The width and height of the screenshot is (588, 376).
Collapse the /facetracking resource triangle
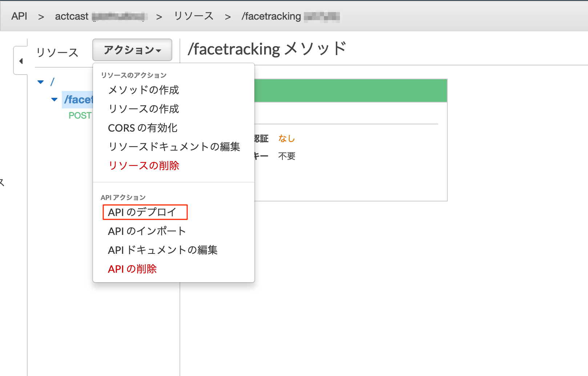click(x=55, y=99)
